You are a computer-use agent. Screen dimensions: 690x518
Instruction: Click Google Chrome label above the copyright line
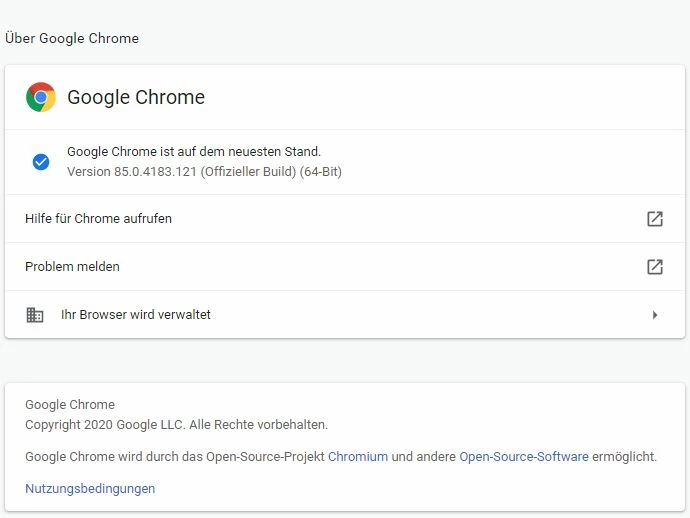[x=70, y=405]
